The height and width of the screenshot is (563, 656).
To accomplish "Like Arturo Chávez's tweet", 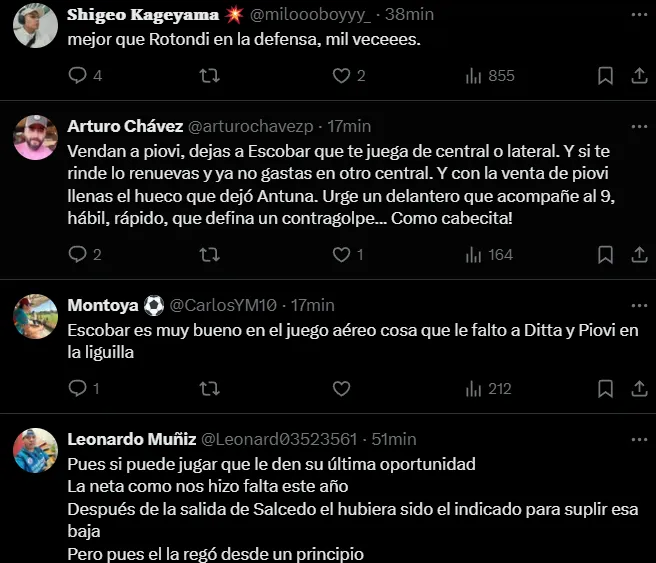I will 341,255.
